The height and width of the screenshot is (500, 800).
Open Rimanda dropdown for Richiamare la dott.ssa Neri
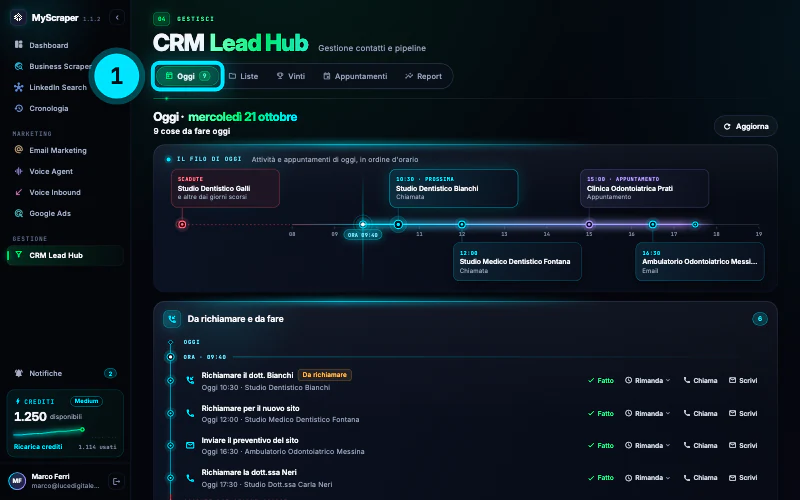click(647, 478)
